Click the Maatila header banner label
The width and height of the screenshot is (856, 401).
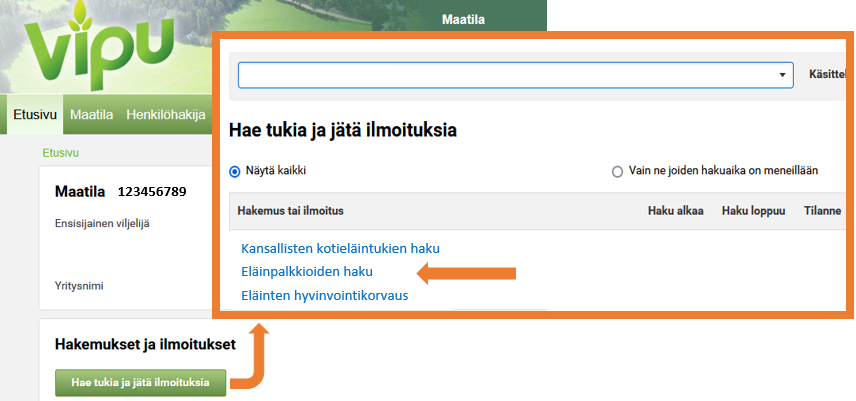tap(463, 20)
